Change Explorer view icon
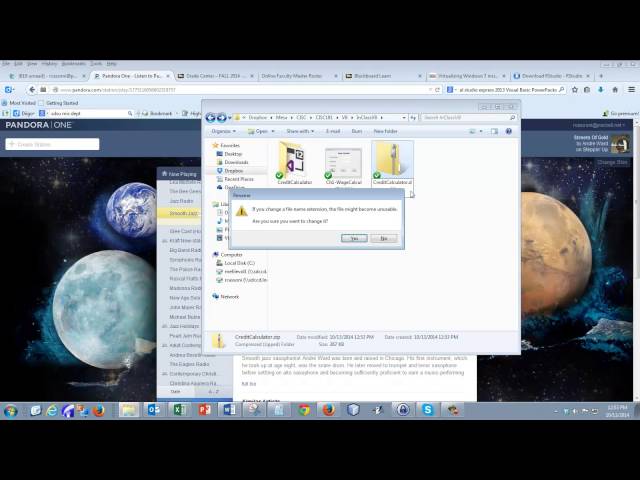The height and width of the screenshot is (480, 640). pos(472,131)
